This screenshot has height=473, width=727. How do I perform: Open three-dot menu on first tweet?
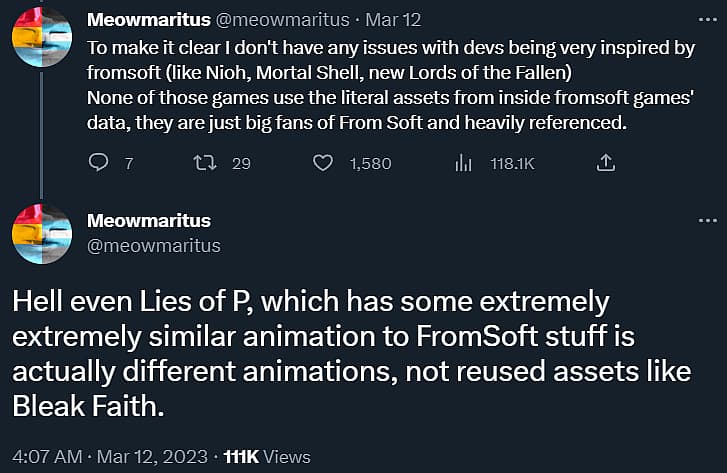[708, 19]
